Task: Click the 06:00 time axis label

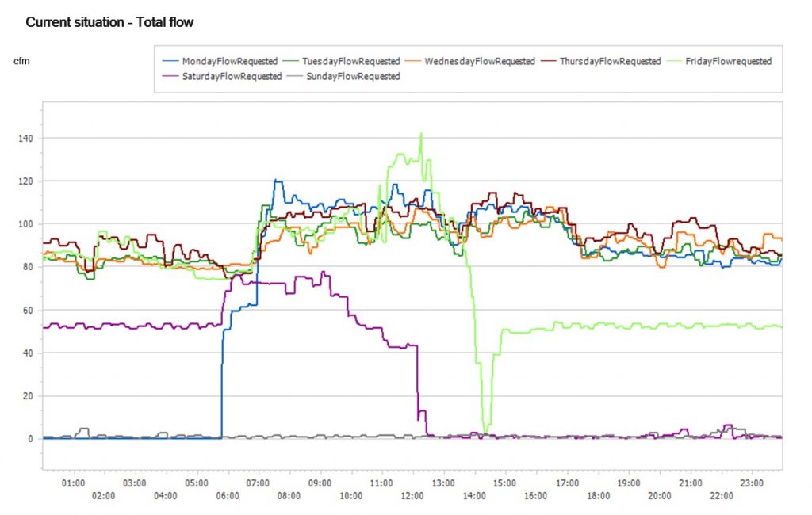Action: [x=228, y=496]
